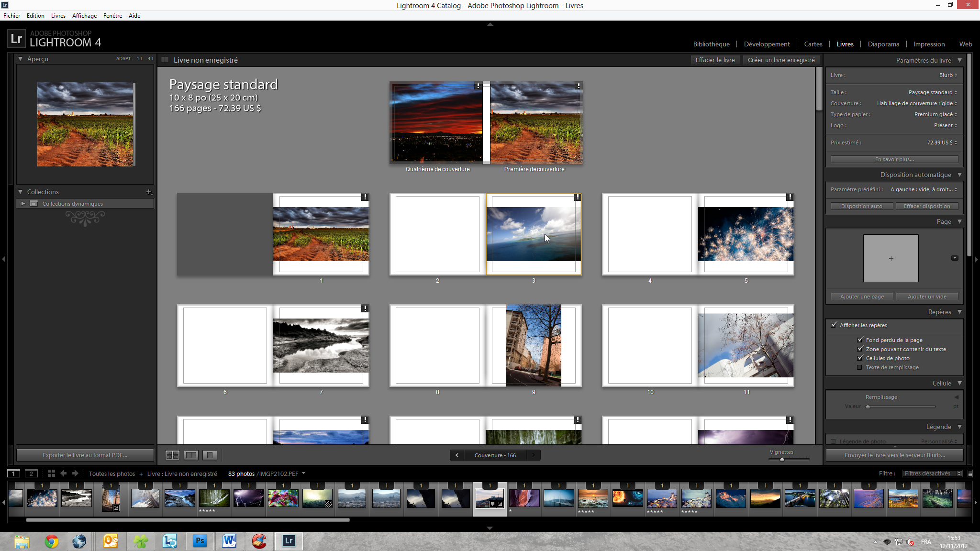The width and height of the screenshot is (980, 551).
Task: Switch to spread view icon
Action: point(191,455)
